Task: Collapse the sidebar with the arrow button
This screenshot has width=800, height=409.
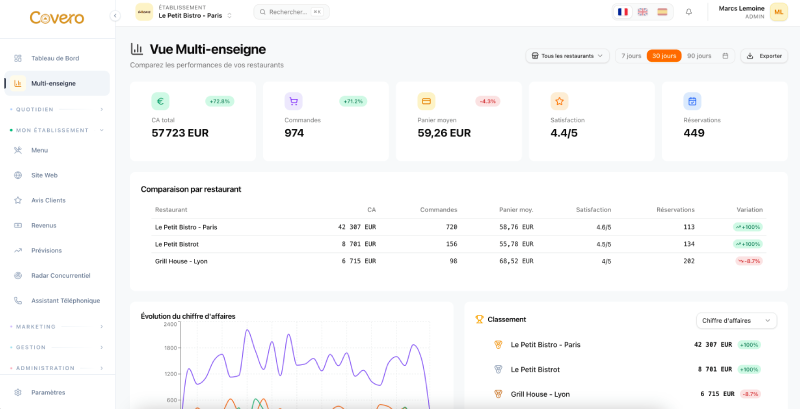Action: click(115, 15)
